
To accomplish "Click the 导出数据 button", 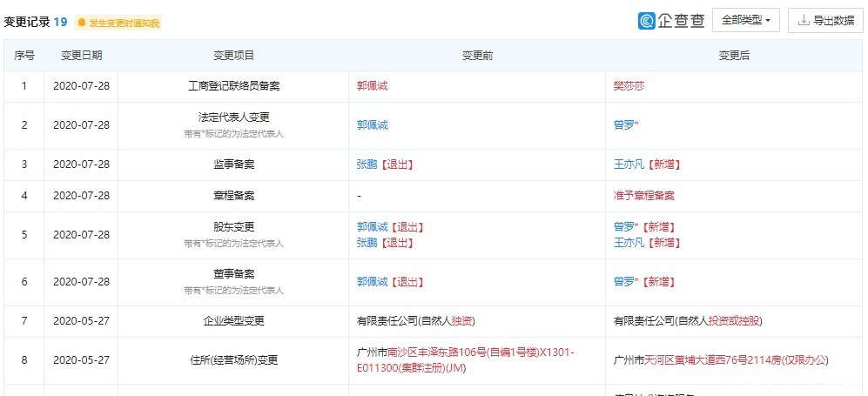I will click(825, 21).
